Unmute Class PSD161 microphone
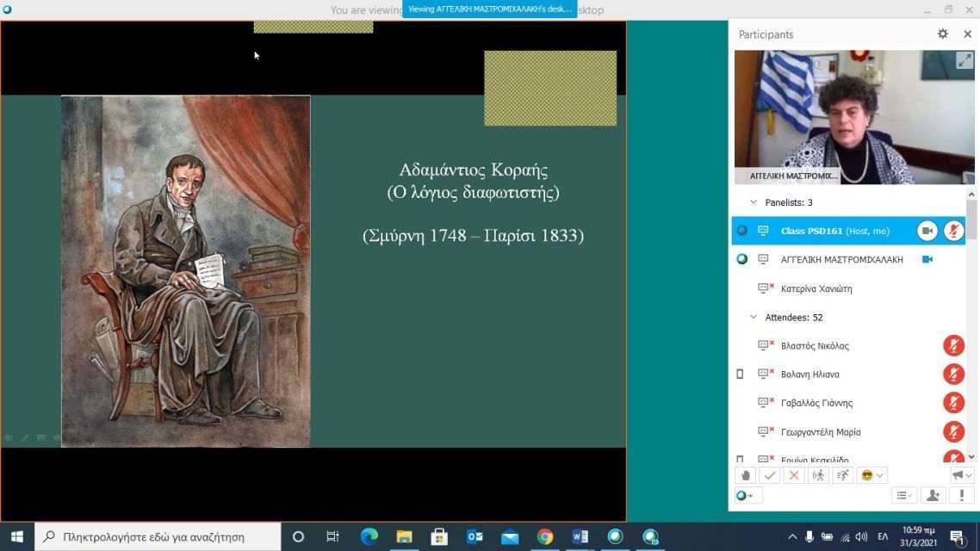Viewport: 980px width, 551px height. pyautogui.click(x=953, y=231)
